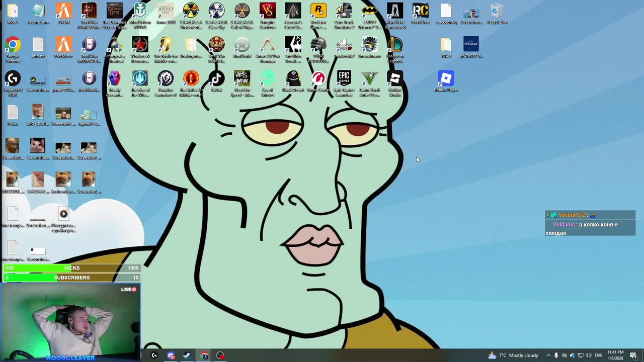This screenshot has height=362, width=644.
Task: Open the IMG 20251 image thumbnail
Action: (x=38, y=116)
